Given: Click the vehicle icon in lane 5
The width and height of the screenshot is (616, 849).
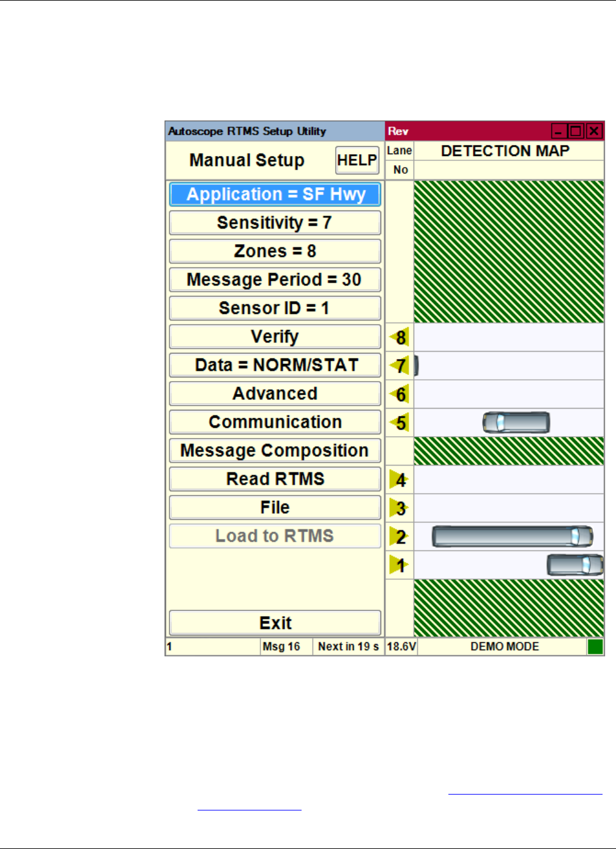Looking at the screenshot, I should point(516,423).
